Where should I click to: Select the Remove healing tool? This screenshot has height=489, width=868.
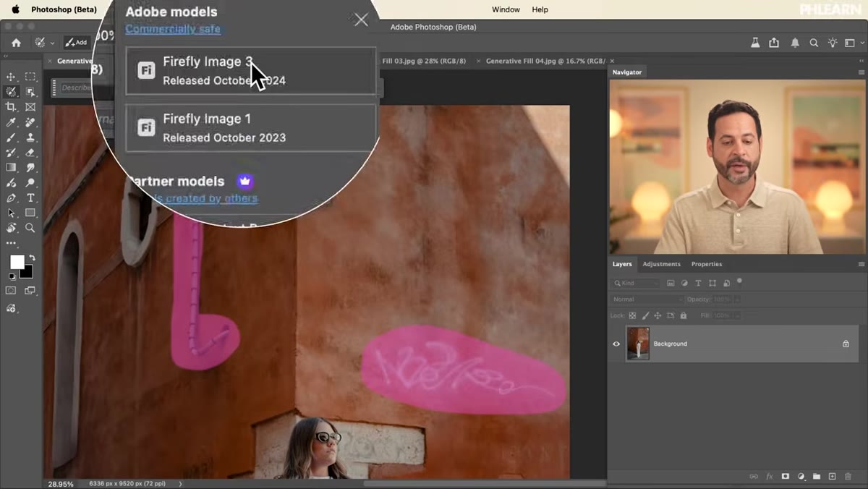[30, 122]
